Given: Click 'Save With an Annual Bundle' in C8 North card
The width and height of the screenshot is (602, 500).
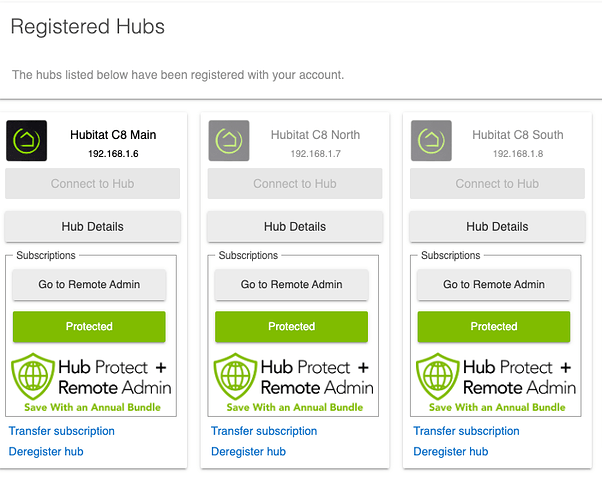Looking at the screenshot, I should click(x=294, y=407).
